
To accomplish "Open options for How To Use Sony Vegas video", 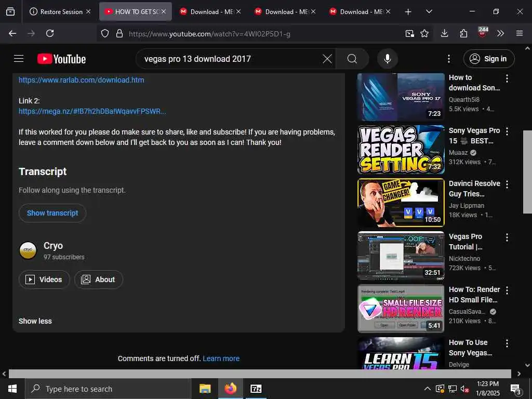I will (x=507, y=343).
